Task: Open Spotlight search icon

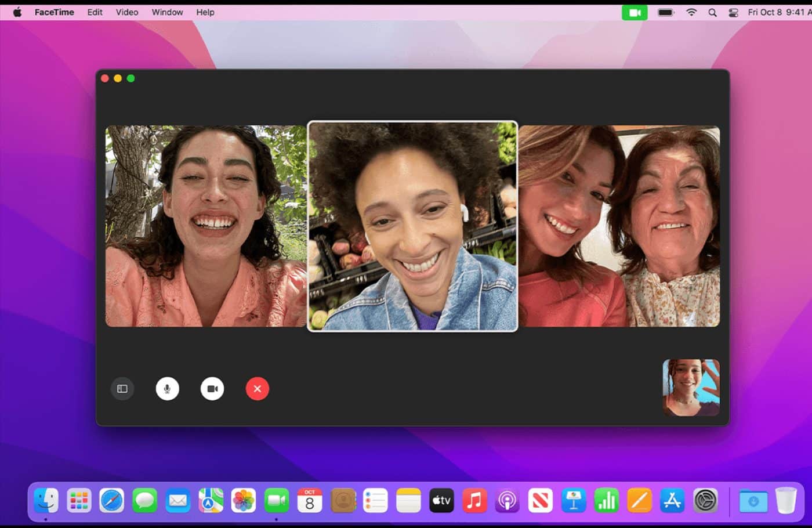Action: tap(712, 12)
